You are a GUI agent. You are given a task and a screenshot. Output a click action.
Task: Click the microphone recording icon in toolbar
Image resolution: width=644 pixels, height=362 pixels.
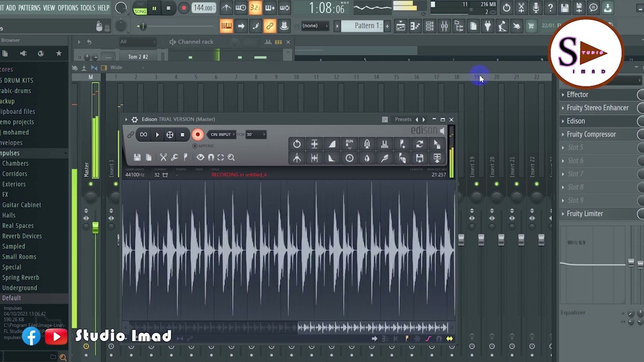coord(536,8)
